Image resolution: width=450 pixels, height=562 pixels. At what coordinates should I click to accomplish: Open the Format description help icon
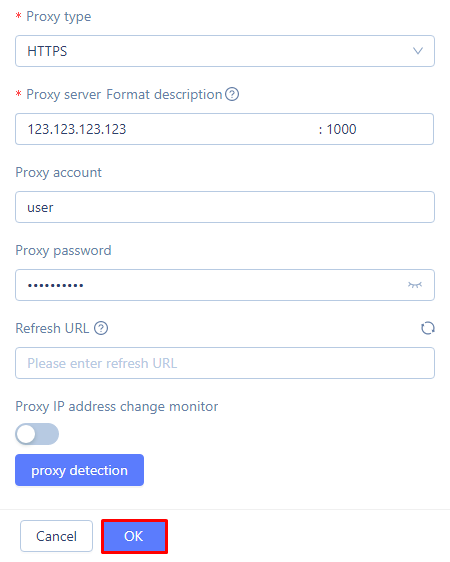(x=232, y=94)
